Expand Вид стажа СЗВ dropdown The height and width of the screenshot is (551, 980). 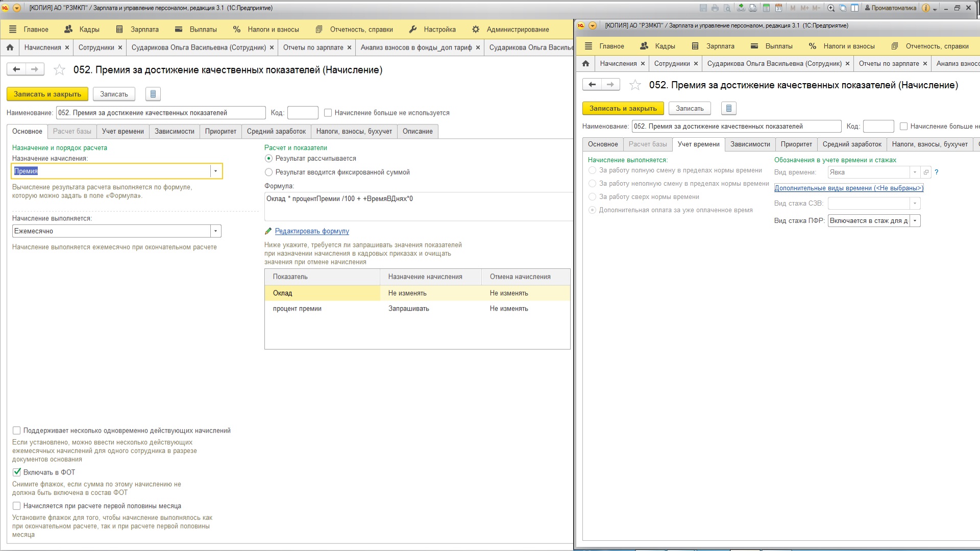(915, 204)
